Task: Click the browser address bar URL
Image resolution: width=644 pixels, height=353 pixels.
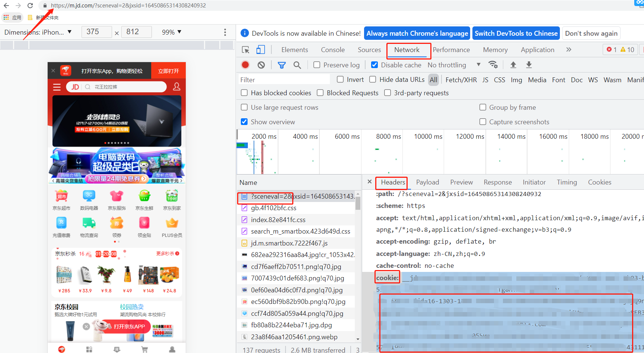Action: [x=128, y=6]
